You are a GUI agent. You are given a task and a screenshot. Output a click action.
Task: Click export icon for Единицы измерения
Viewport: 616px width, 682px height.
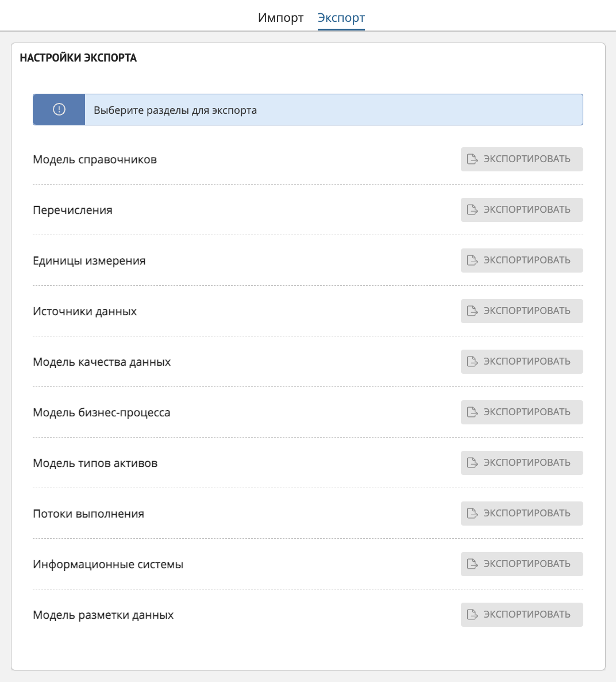click(x=472, y=260)
